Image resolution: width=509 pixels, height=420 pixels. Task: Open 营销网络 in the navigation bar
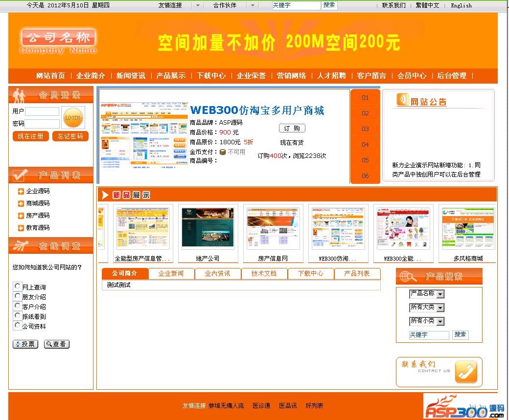tap(291, 76)
